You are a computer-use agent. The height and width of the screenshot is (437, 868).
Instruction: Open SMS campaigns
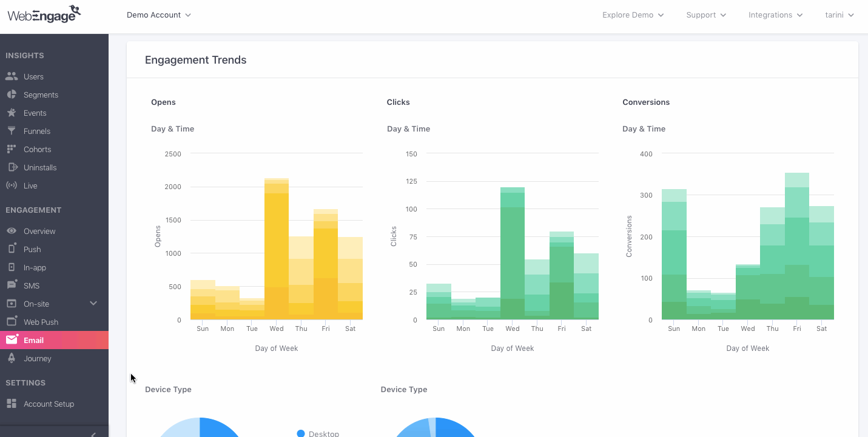(32, 286)
